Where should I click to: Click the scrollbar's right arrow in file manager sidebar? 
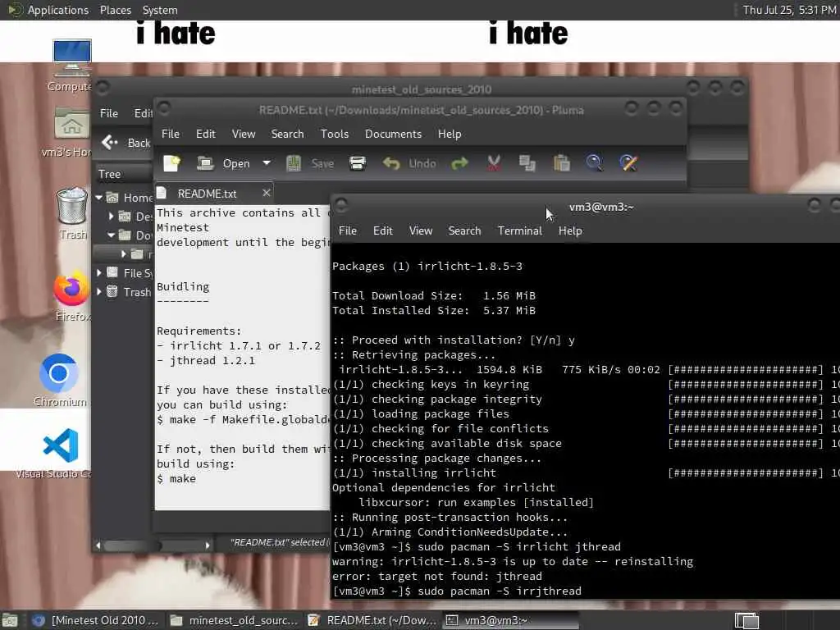click(x=208, y=546)
